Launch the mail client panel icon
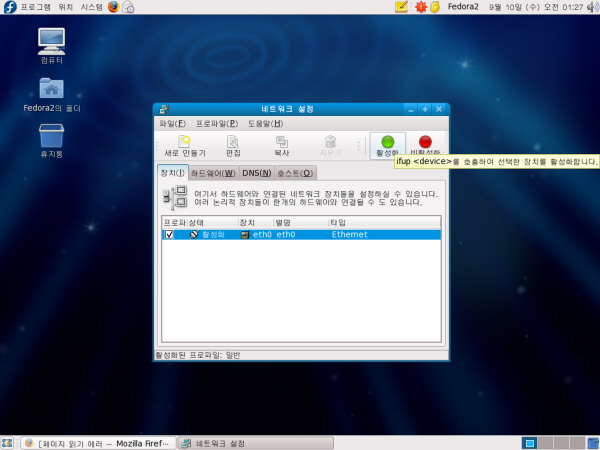 coord(128,7)
